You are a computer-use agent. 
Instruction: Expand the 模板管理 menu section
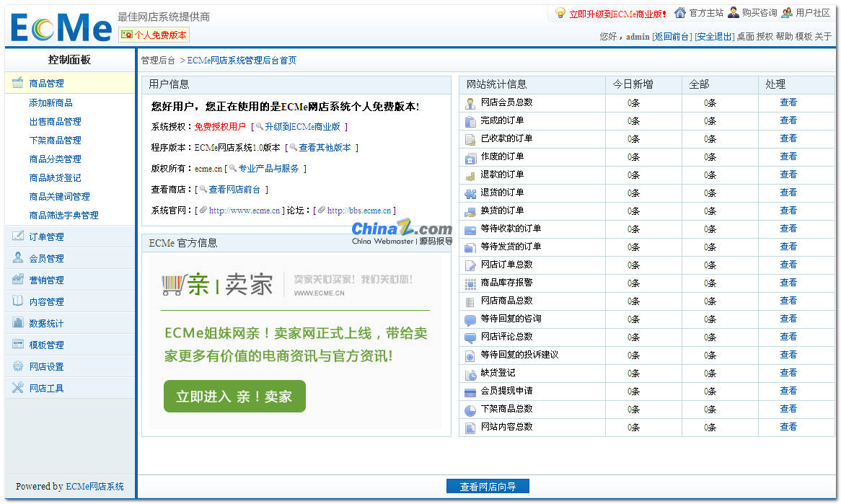pos(70,345)
